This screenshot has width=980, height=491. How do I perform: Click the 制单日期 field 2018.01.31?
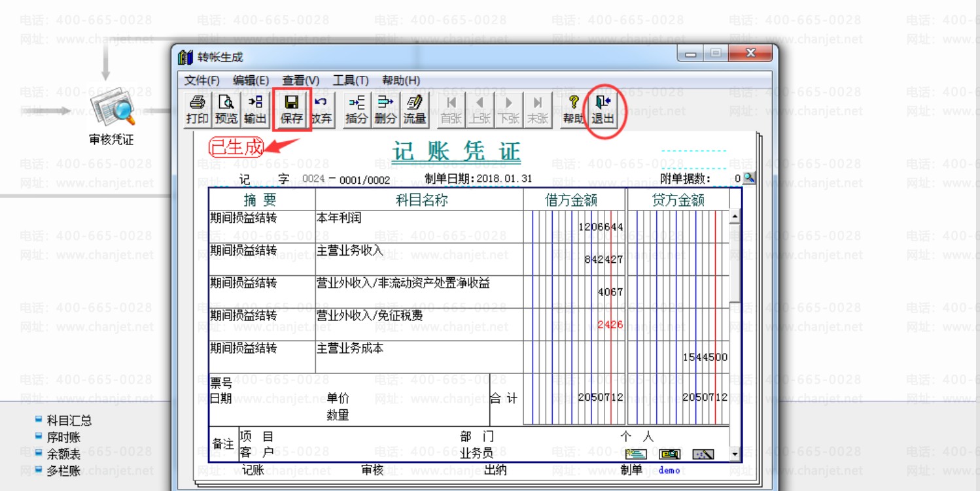(x=504, y=178)
